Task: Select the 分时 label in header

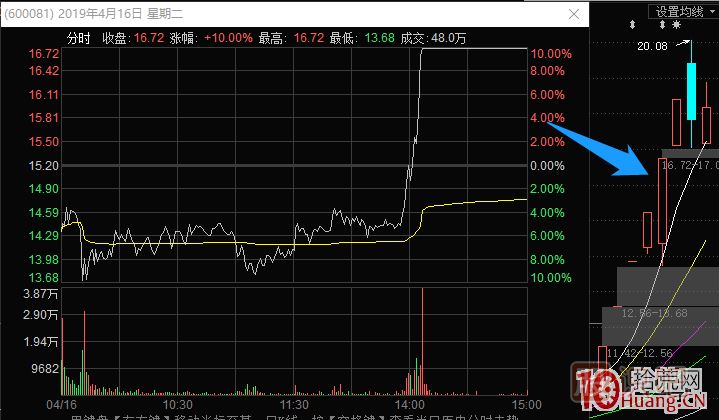Action: point(78,37)
